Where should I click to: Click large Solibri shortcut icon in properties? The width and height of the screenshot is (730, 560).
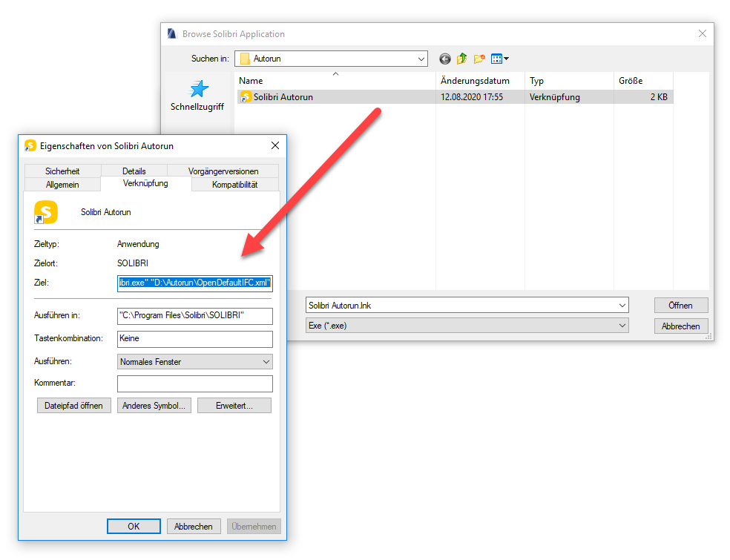pyautogui.click(x=46, y=212)
